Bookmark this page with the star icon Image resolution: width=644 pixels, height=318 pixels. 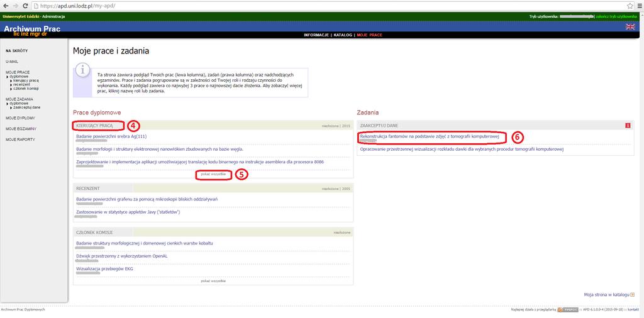[630, 6]
